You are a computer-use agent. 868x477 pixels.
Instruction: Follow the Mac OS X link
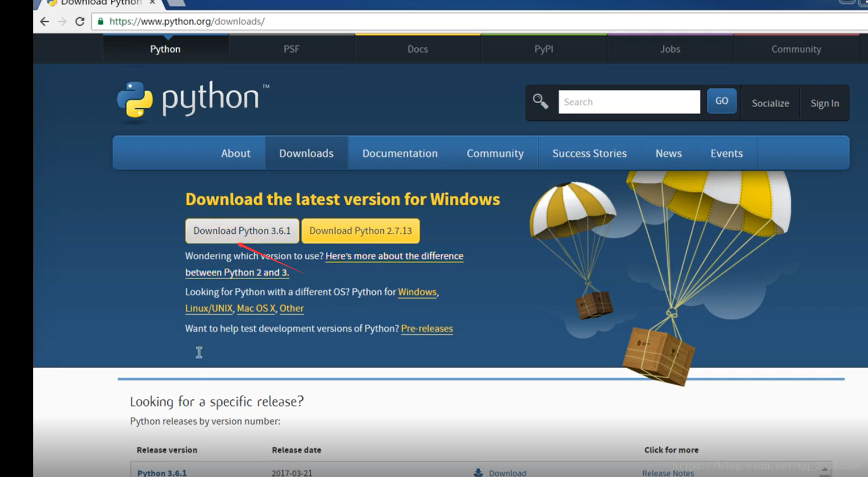point(256,308)
